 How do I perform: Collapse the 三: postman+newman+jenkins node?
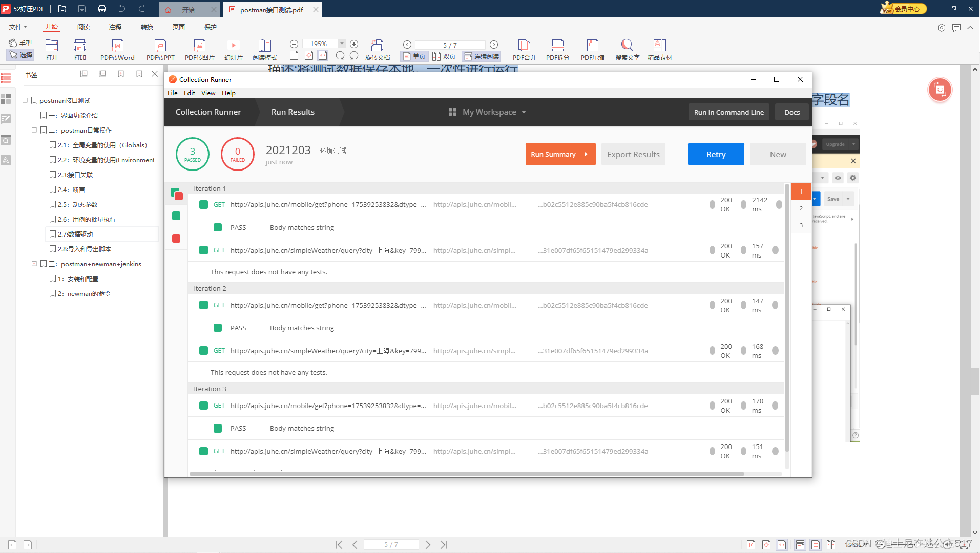click(34, 264)
